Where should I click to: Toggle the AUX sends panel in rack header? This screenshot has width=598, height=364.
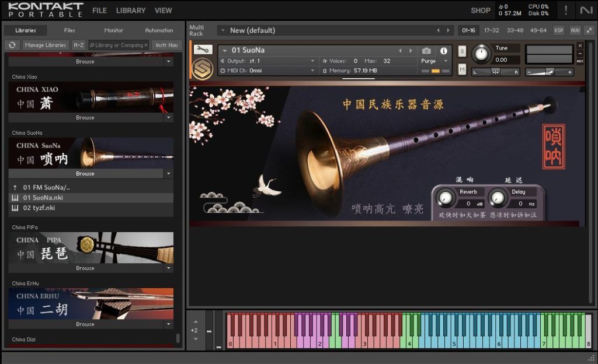pyautogui.click(x=575, y=30)
